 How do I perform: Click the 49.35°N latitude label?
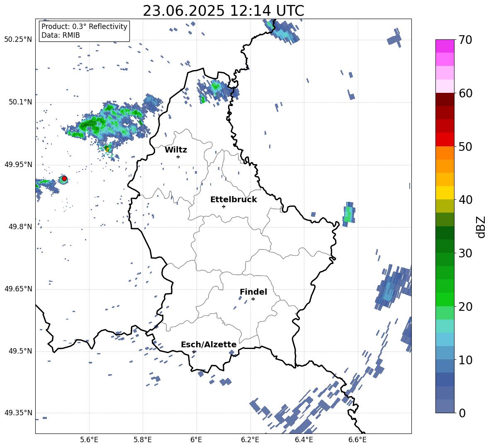18,413
